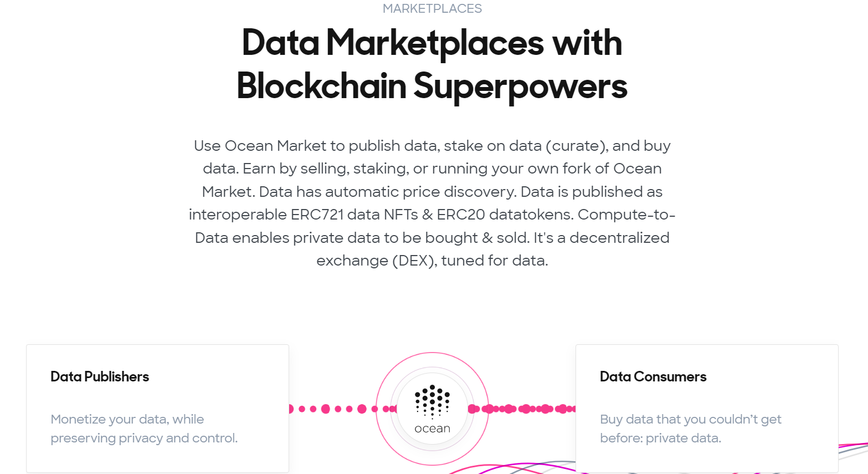Image resolution: width=868 pixels, height=474 pixels.
Task: Click the "Blockchain Superpowers" heading line
Action: pyautogui.click(x=432, y=86)
